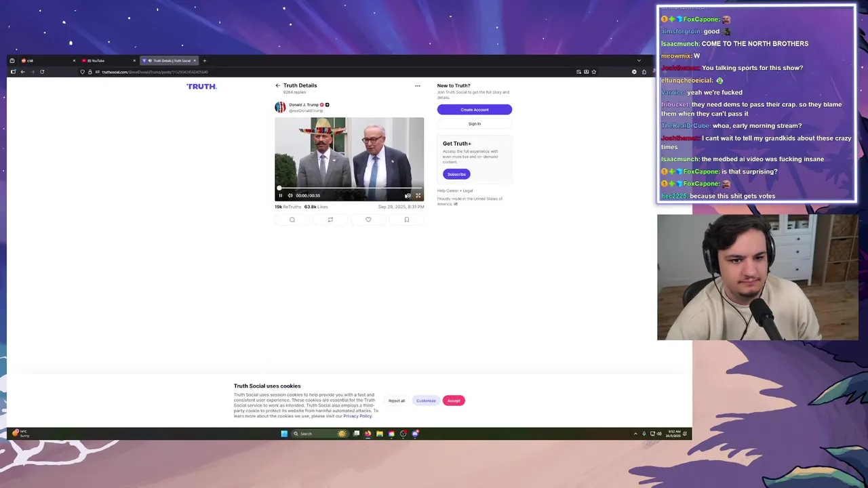The width and height of the screenshot is (868, 488).
Task: Click the TRUTH logo
Action: [x=201, y=86]
